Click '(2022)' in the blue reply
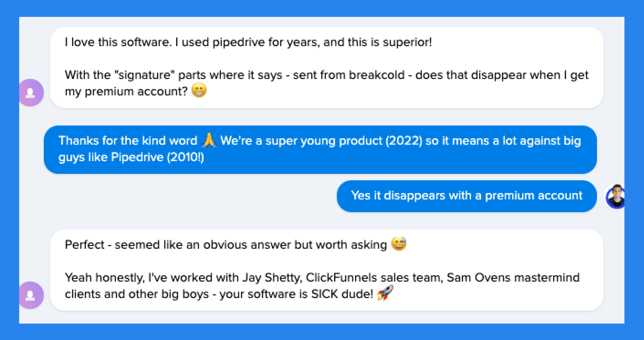 (x=404, y=141)
